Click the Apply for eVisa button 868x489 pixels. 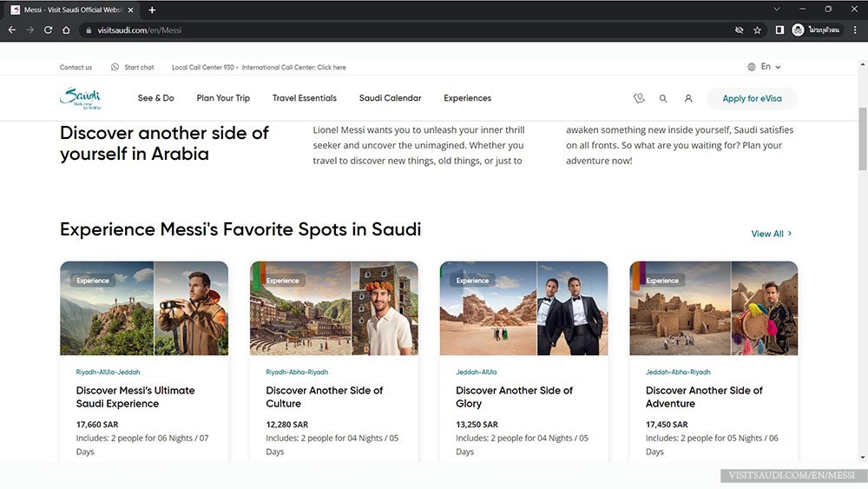[752, 98]
